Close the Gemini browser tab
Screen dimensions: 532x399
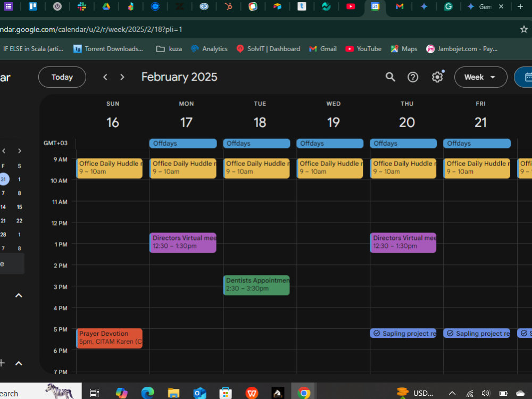click(501, 6)
